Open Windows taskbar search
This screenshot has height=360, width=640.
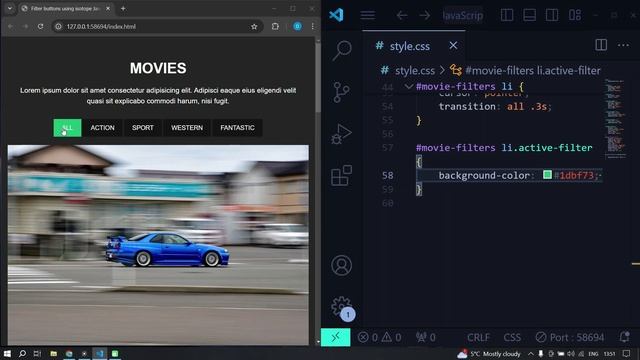pyautogui.click(x=22, y=353)
